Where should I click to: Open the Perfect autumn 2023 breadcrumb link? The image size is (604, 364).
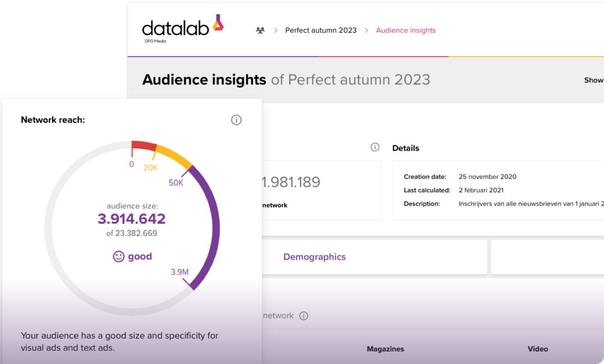[x=321, y=30]
